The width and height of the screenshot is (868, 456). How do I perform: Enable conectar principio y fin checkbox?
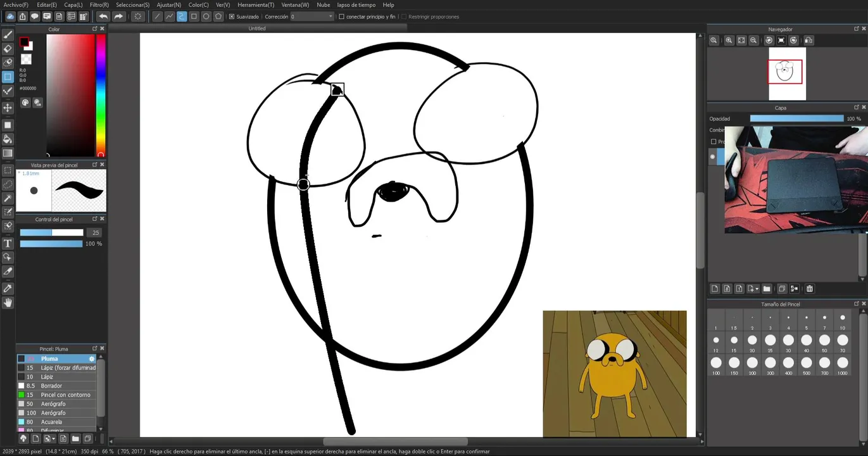(x=341, y=16)
